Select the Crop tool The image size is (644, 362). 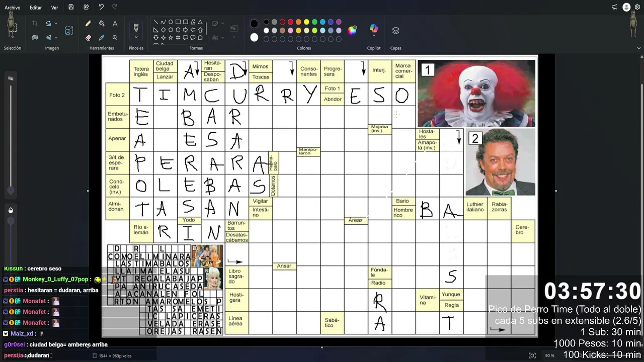[35, 24]
